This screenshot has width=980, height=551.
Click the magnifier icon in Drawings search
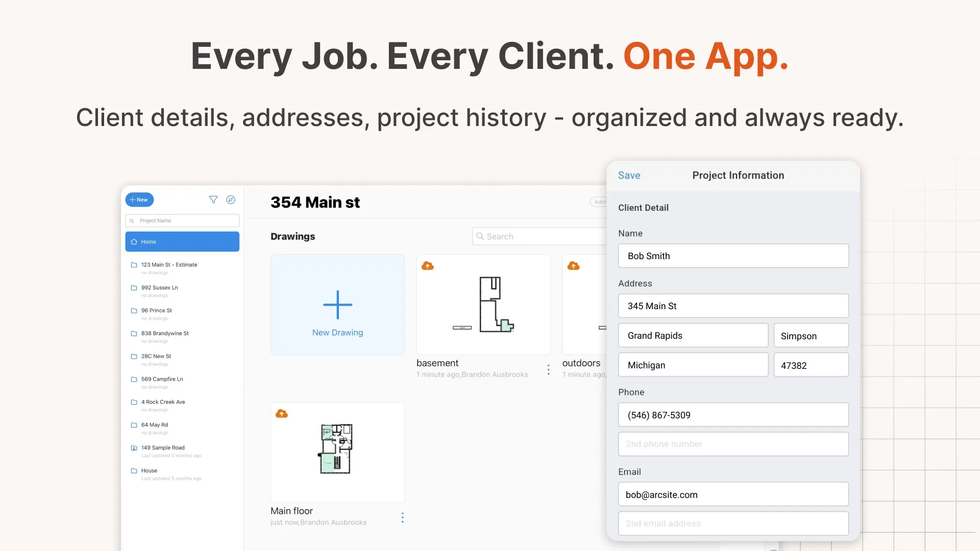480,236
